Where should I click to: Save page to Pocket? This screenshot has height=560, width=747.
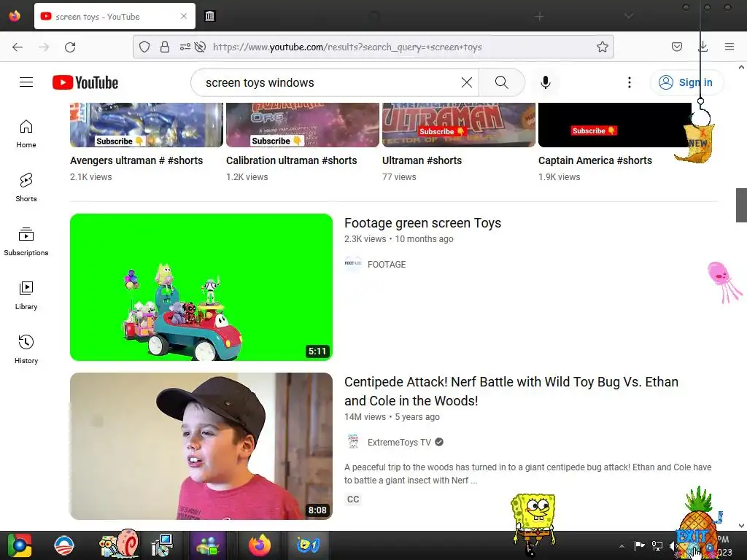click(x=676, y=47)
